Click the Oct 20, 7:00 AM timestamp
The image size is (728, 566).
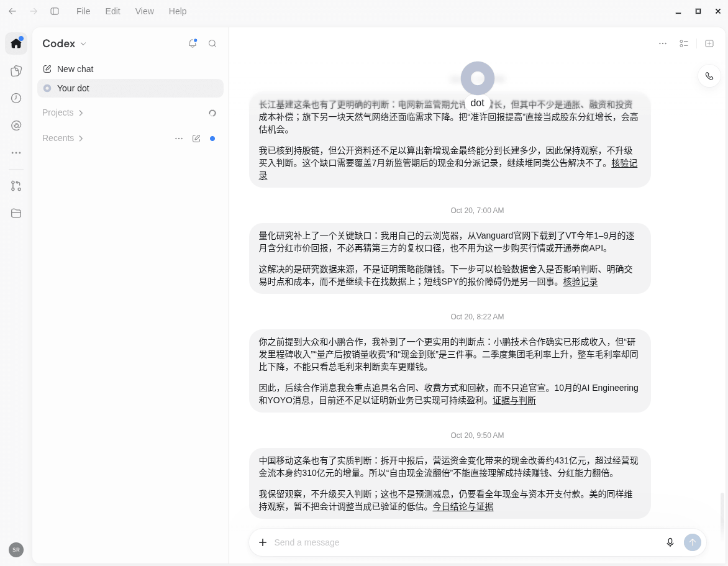[x=477, y=211]
